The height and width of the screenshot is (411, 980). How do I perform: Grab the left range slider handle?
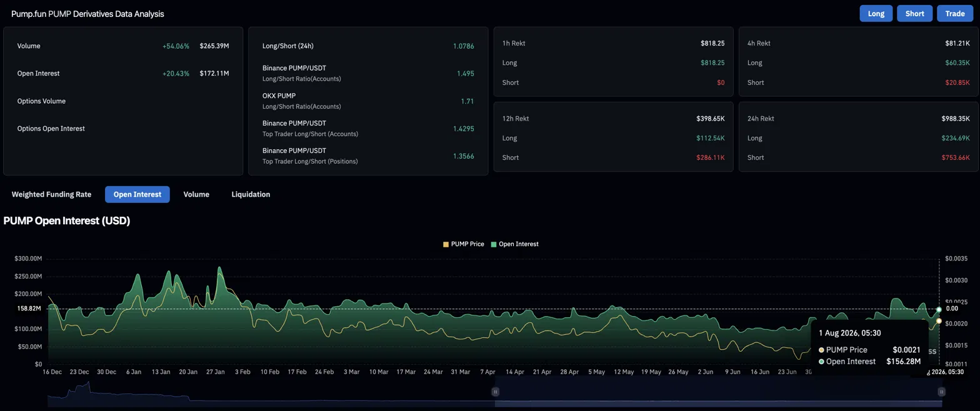click(x=495, y=392)
